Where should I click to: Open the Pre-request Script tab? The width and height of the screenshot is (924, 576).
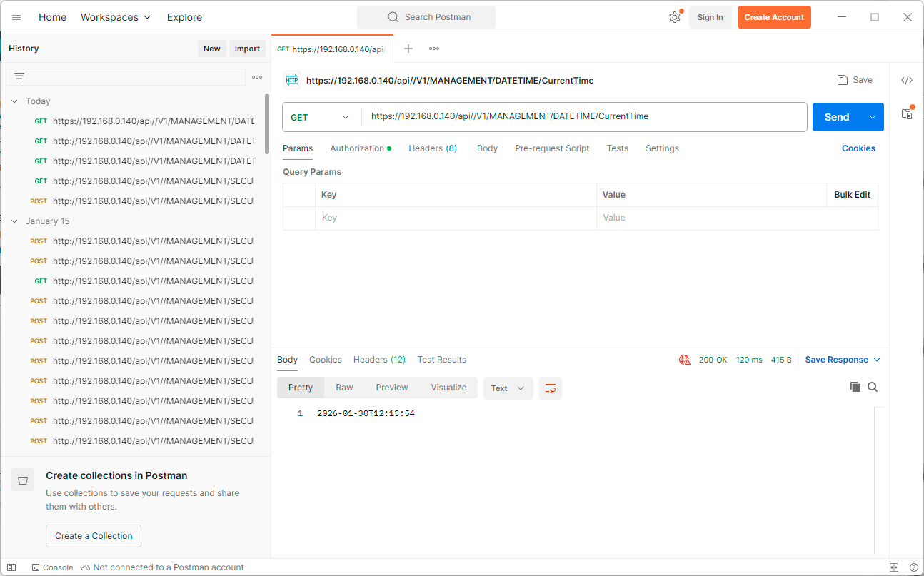552,148
